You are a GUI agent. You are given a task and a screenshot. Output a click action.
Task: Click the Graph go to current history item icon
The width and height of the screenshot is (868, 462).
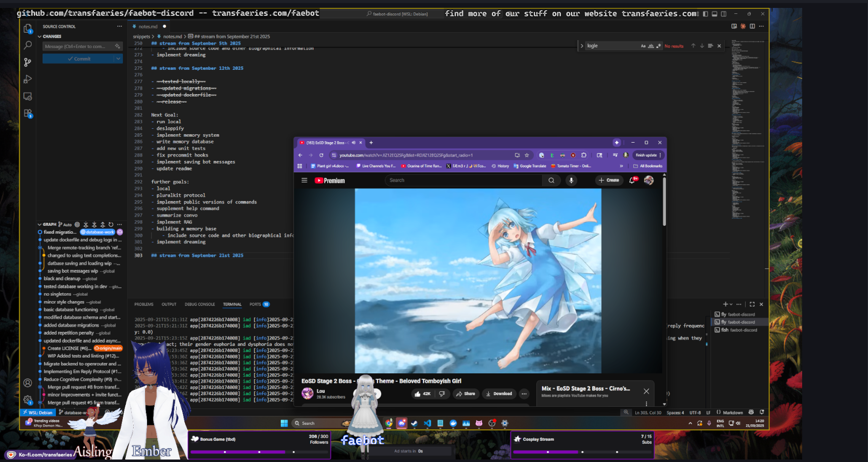click(x=77, y=224)
